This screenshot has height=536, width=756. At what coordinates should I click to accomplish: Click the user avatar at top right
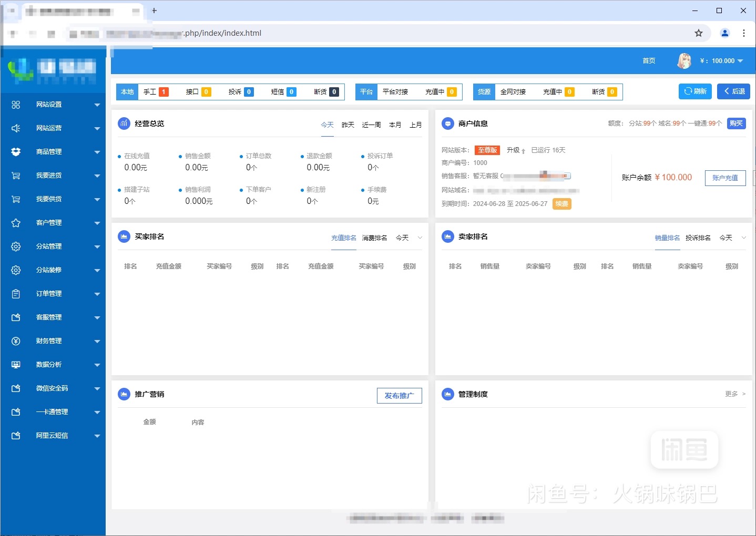[684, 60]
